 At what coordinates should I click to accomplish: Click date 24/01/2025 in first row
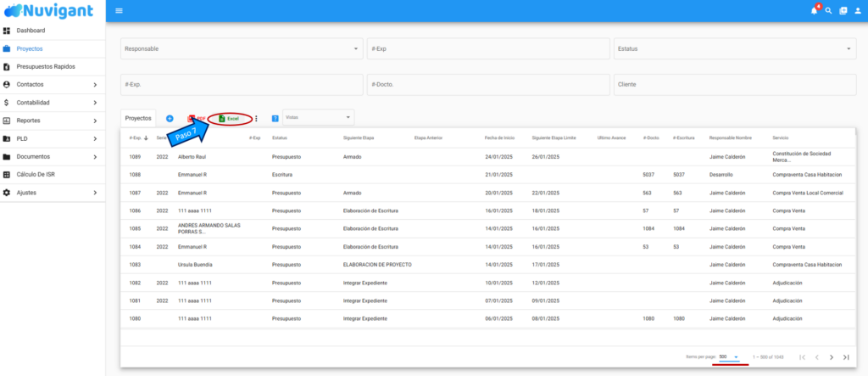498,157
